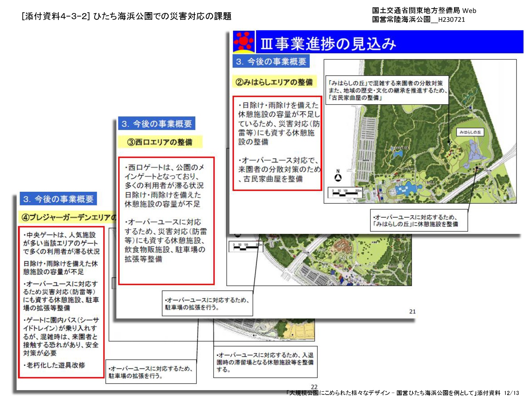Click the red box about 西口ゲート congestion
This screenshot has height=399, width=532.
coord(166,221)
